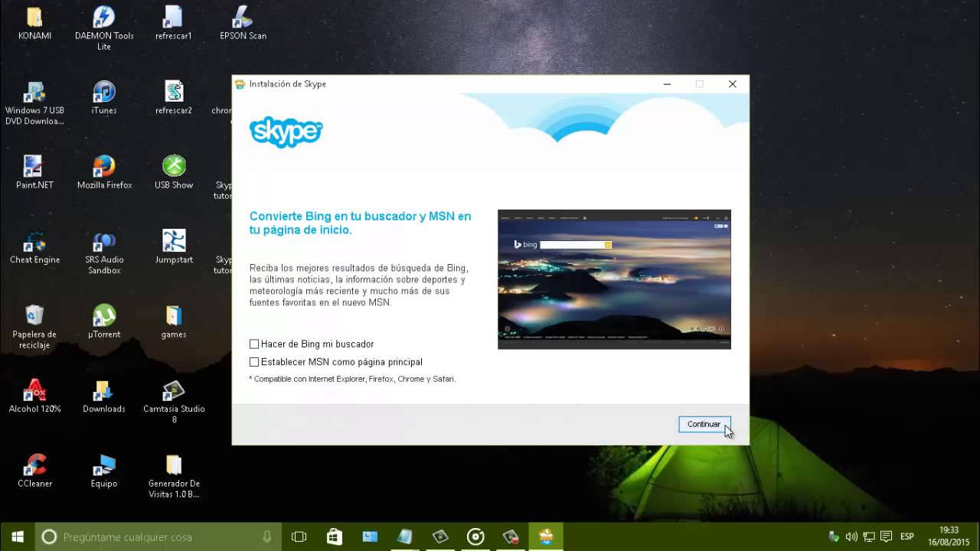Screen dimensions: 980x551
Task: Open the volume control in system tray
Action: tap(852, 536)
